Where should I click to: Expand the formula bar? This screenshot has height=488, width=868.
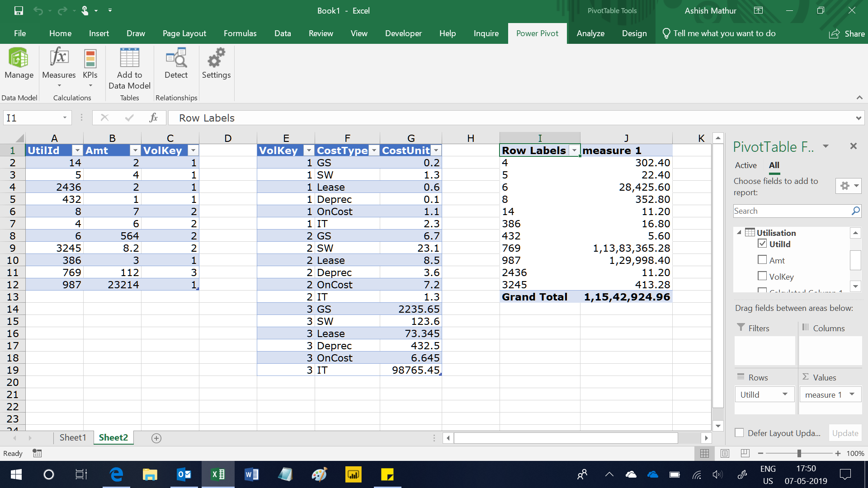858,118
